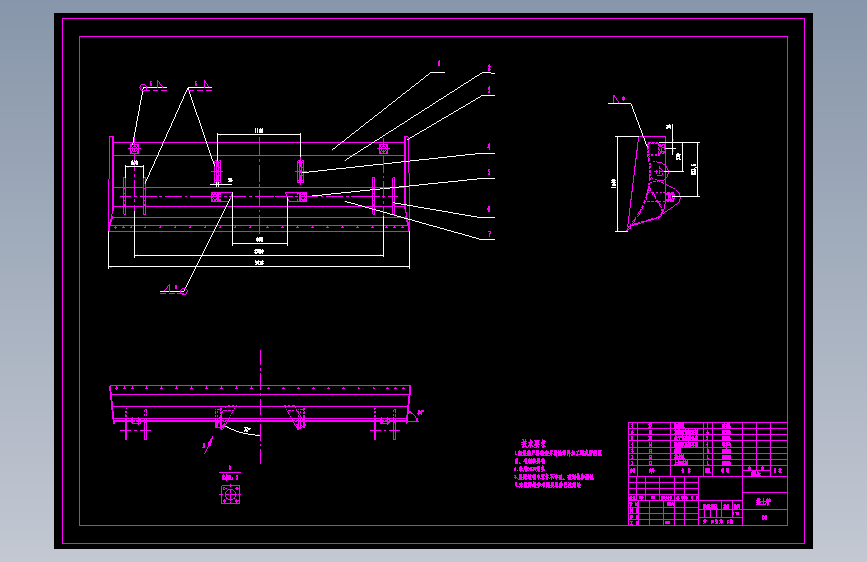Select the 技术要求 heading text

tap(533, 444)
